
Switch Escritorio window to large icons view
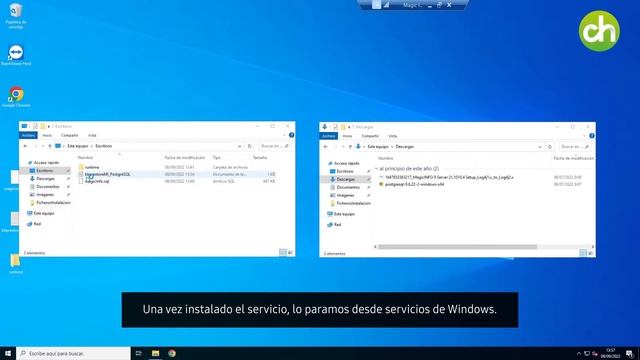(x=290, y=253)
